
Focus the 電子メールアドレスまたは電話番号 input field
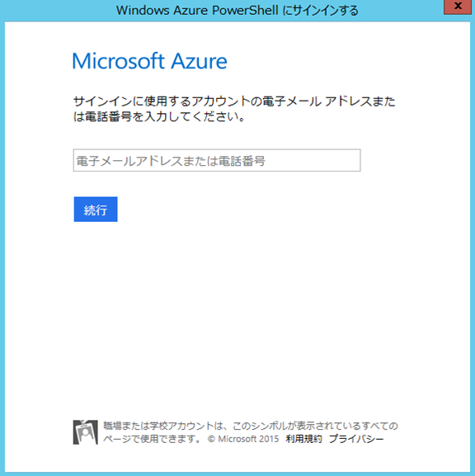217,160
